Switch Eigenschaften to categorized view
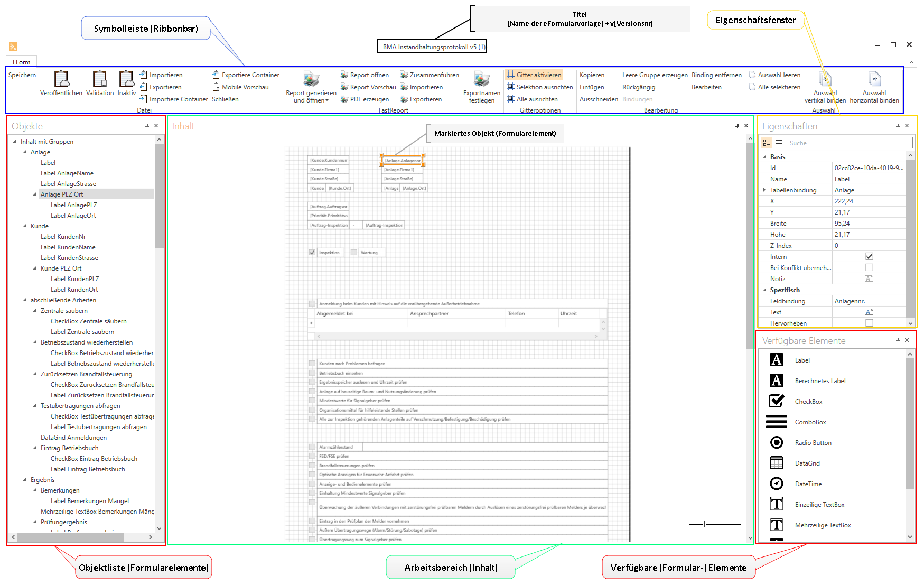The width and height of the screenshot is (924, 585). (x=767, y=143)
